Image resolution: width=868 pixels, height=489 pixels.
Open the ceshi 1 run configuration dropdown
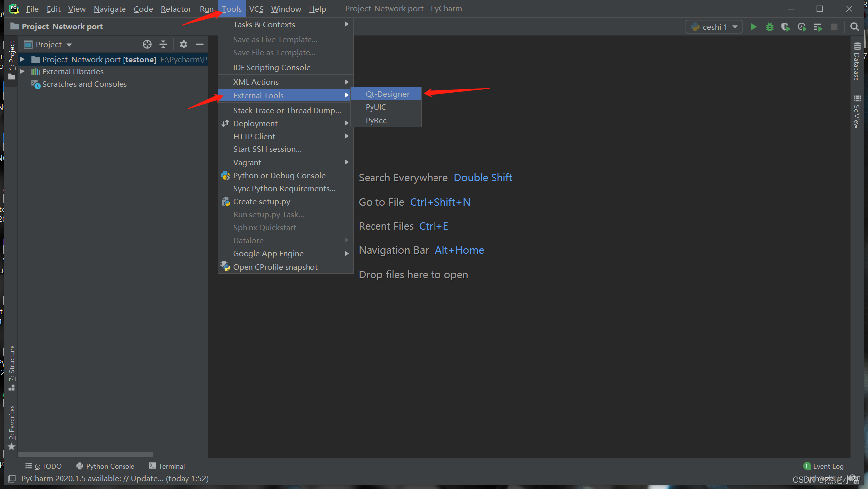pos(714,27)
